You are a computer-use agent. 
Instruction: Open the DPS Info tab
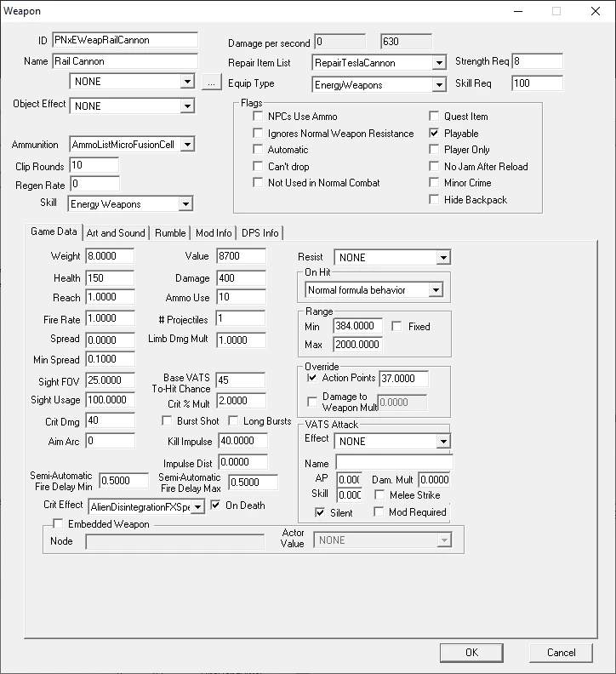260,233
